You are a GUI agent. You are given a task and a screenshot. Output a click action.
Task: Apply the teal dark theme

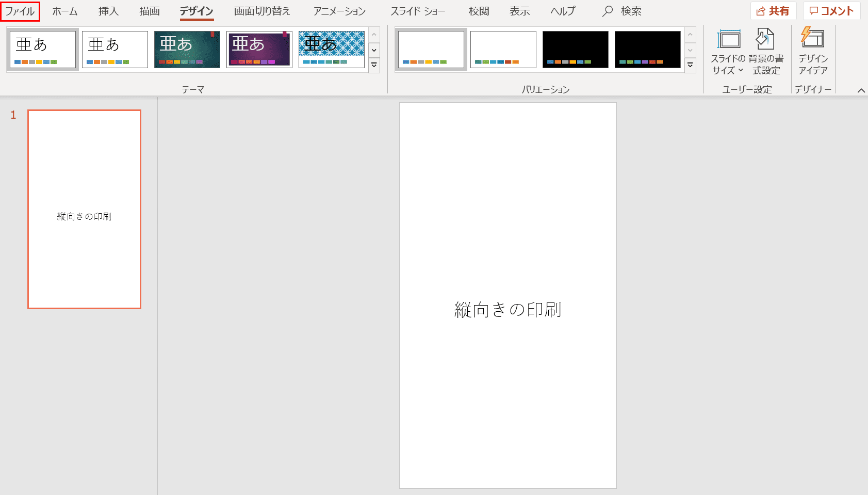click(x=187, y=50)
